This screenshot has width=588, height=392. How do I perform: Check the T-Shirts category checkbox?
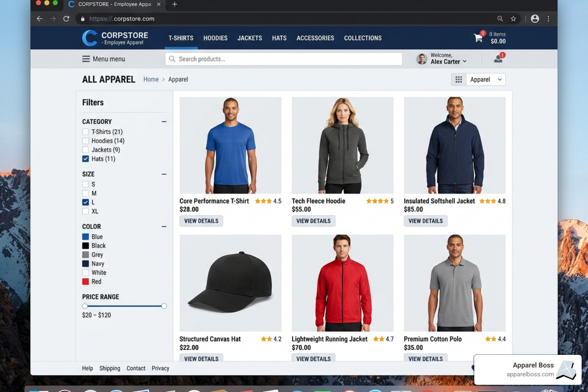tap(85, 132)
